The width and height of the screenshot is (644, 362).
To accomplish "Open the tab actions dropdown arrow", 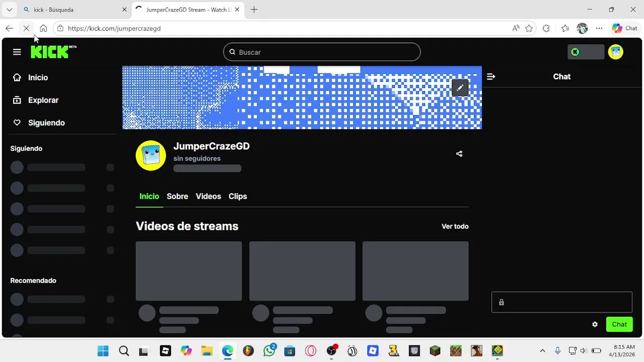I will (9, 10).
